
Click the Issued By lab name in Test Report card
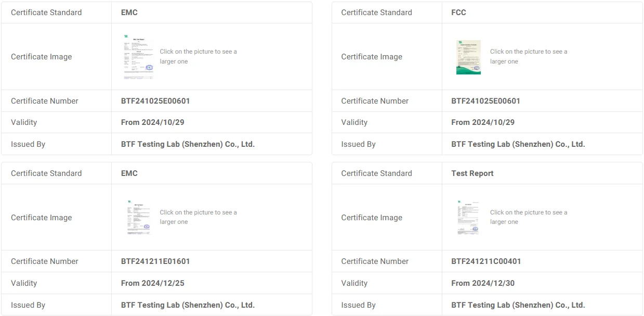(518, 305)
